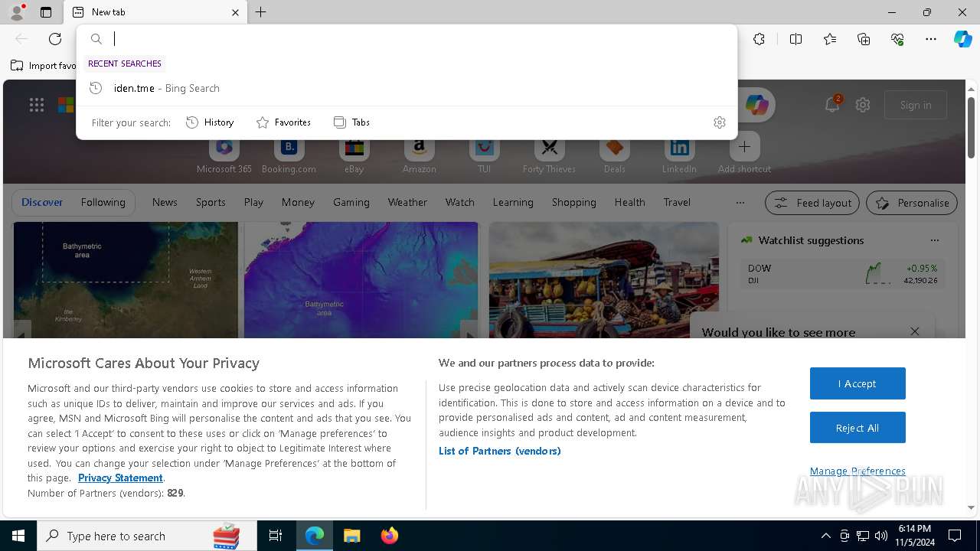Click I Accept cookies button
Viewport: 980px width, 551px height.
click(857, 383)
